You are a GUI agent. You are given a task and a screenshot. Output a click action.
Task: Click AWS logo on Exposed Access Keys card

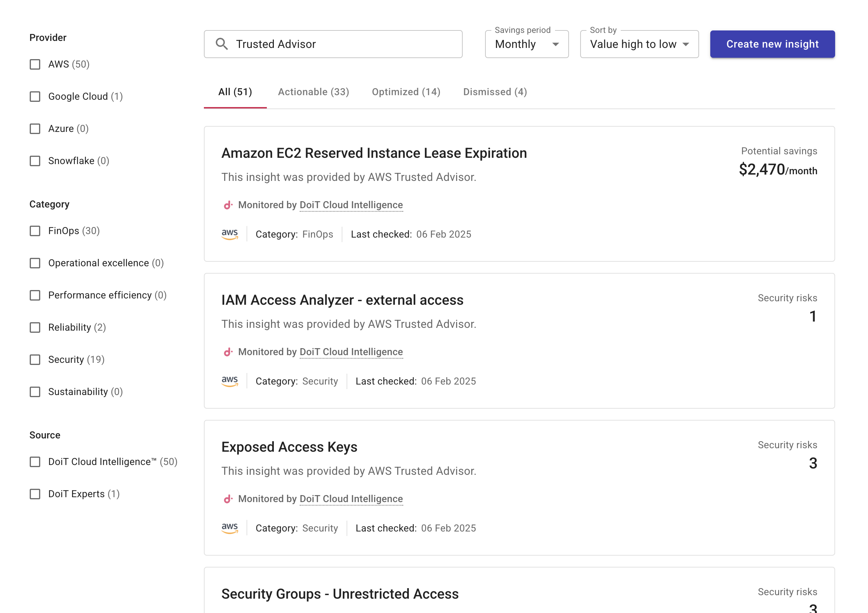point(229,528)
